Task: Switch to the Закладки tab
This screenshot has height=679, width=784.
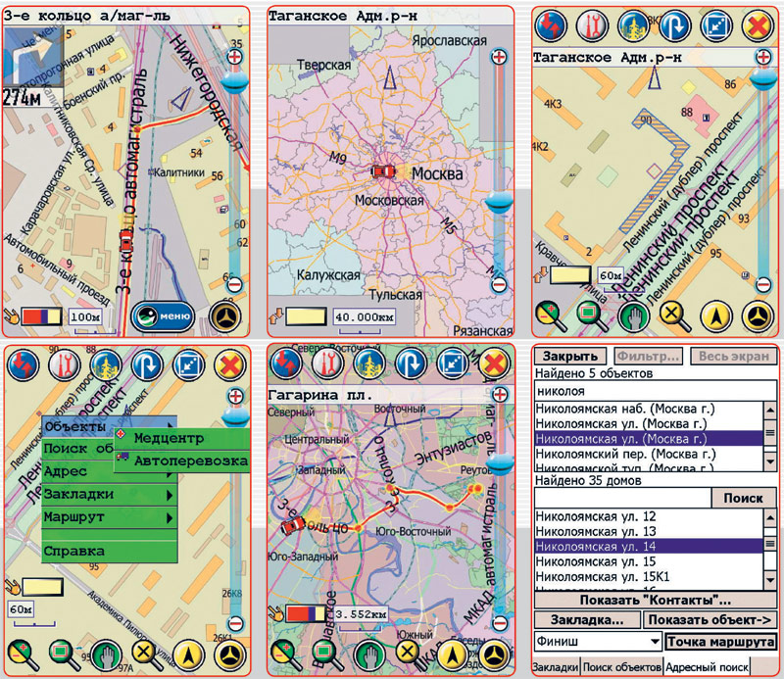Action: (x=556, y=667)
